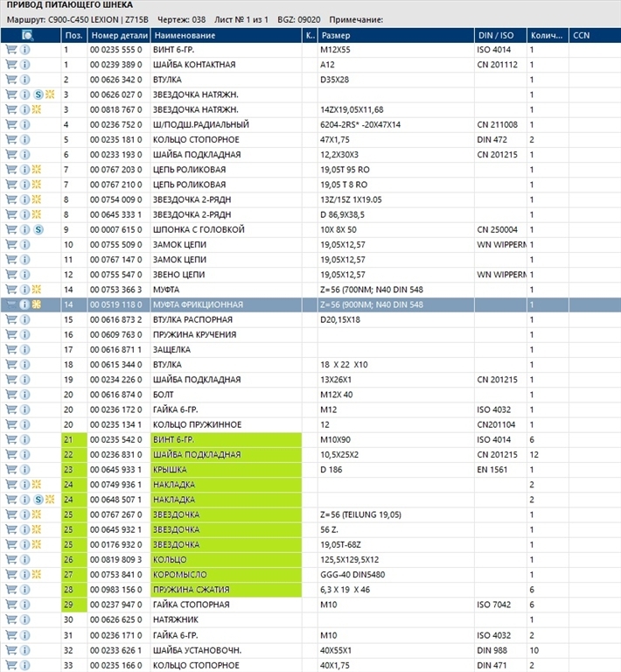Click cart icon for sprocket 00 0754 009 0
The image size is (621, 672).
pos(11,199)
